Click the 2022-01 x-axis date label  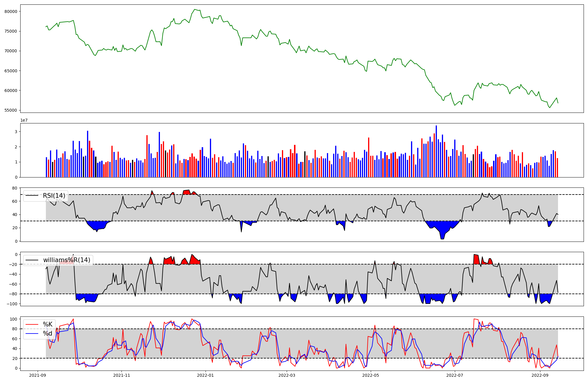click(205, 375)
